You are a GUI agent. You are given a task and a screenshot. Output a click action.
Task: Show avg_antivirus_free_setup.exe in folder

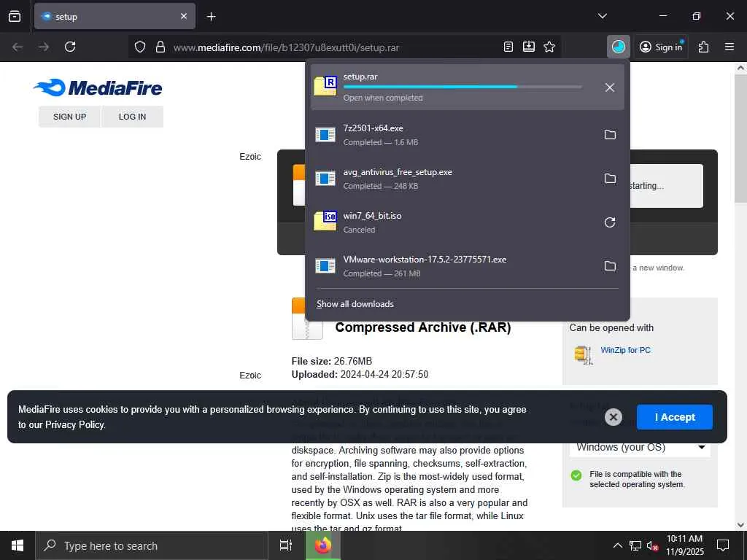pos(610,179)
